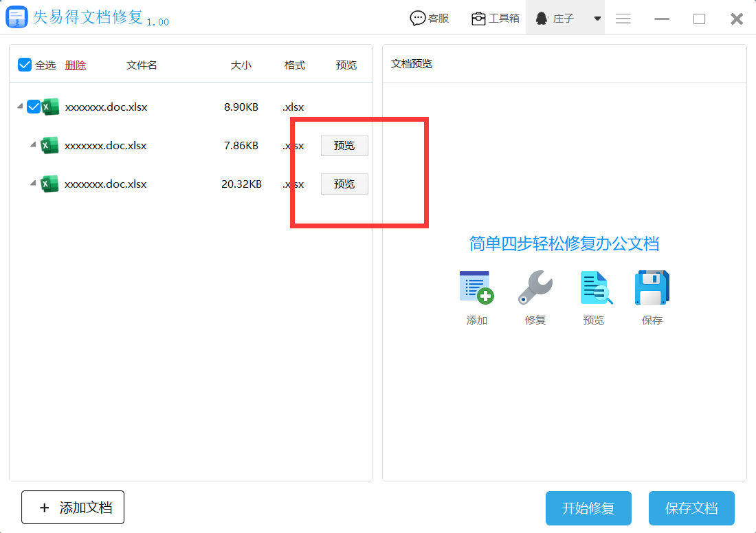Preview the 7.86KB file with 预览 button
756x533 pixels.
point(344,146)
